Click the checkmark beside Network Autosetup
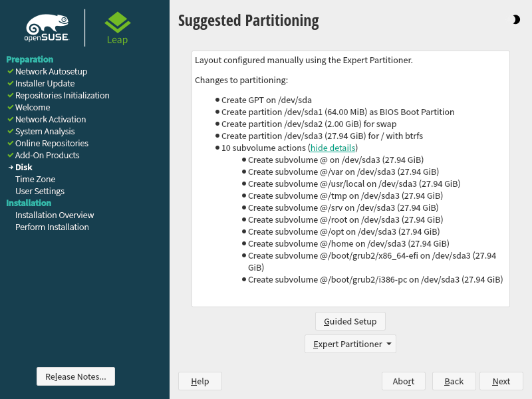Screen dimensions: 532x399 click(10, 71)
